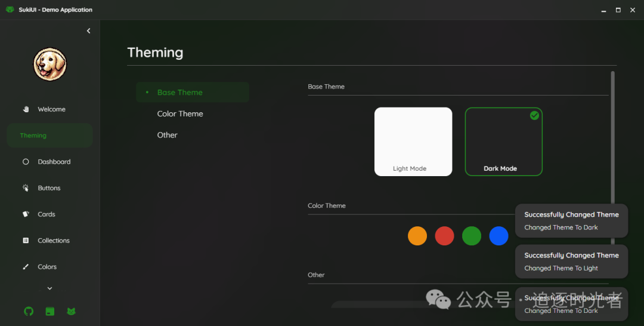The width and height of the screenshot is (644, 326).
Task: Dismiss the Changed Theme To Light notification
Action: pos(571,262)
